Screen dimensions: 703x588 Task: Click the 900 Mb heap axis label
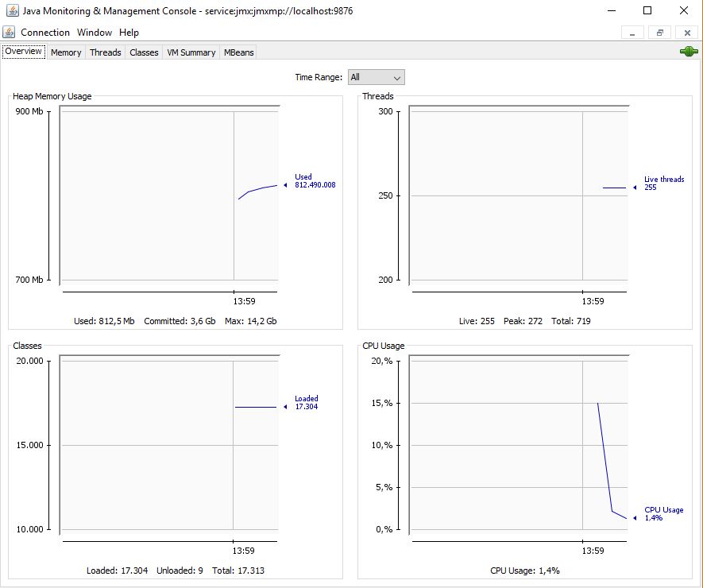(x=29, y=111)
